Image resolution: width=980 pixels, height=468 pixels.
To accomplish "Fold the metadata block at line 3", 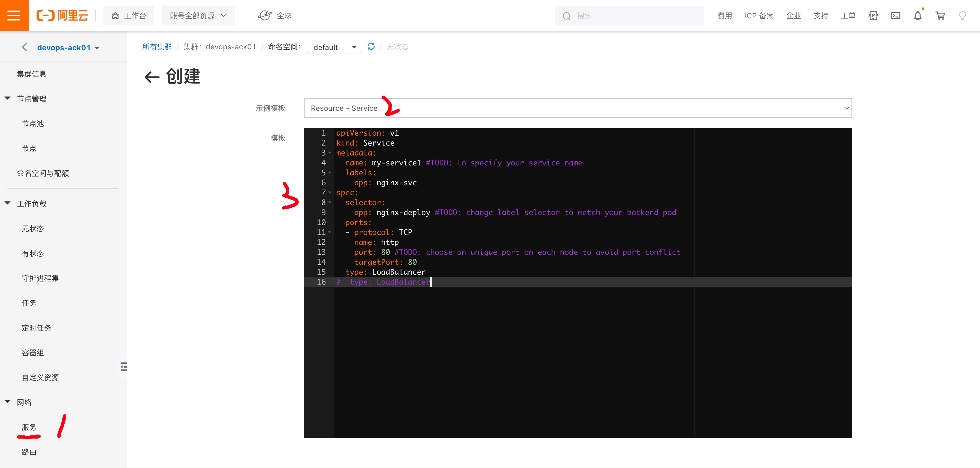I will pyautogui.click(x=330, y=153).
